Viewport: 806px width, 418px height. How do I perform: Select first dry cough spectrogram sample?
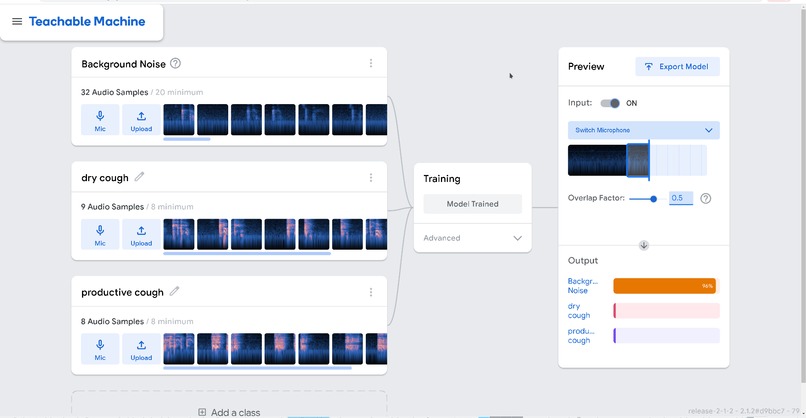[179, 234]
